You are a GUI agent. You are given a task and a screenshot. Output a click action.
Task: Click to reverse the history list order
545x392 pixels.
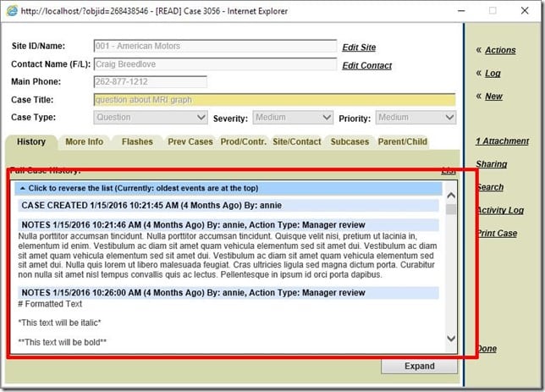tap(228, 188)
